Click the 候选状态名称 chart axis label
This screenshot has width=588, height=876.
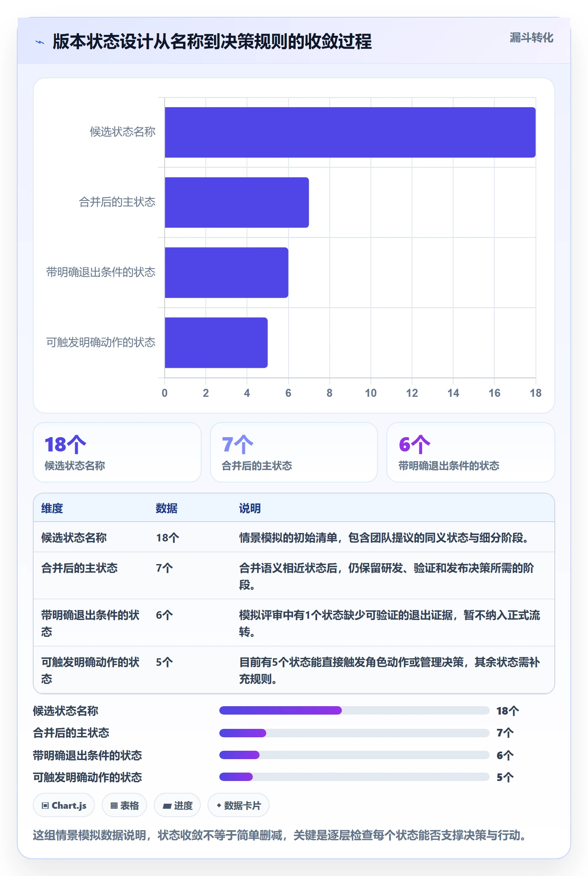123,132
